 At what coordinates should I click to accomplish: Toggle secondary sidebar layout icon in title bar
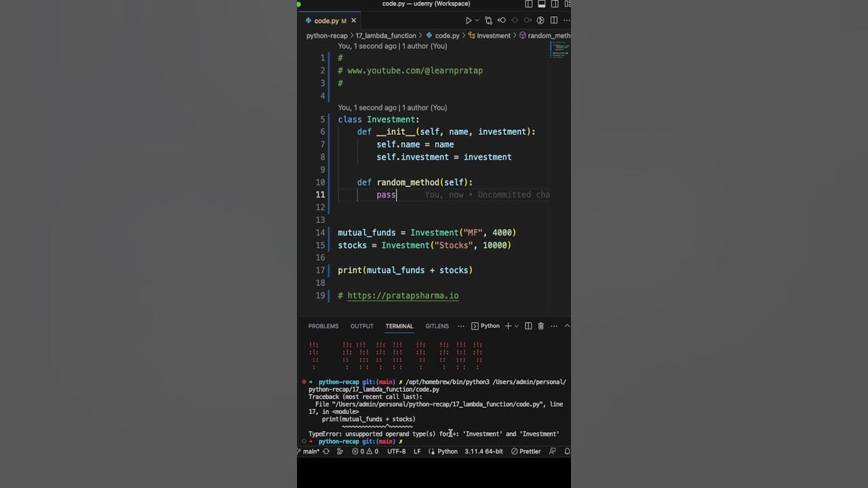[x=555, y=4]
